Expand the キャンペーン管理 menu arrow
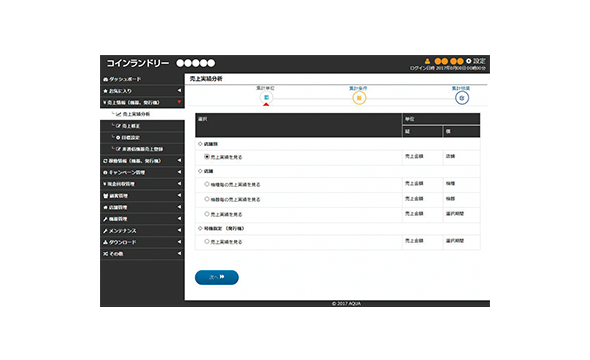Image resolution: width=590 pixels, height=360 pixels. point(179,172)
